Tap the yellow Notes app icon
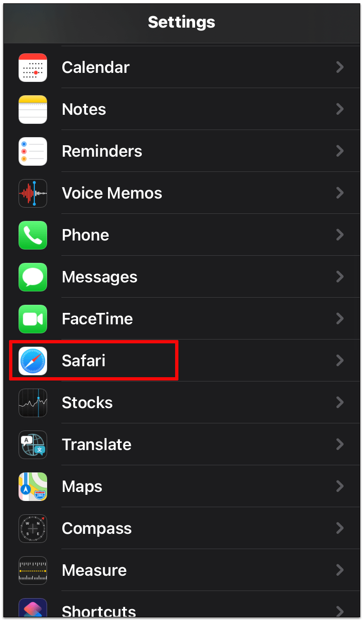 (x=33, y=109)
